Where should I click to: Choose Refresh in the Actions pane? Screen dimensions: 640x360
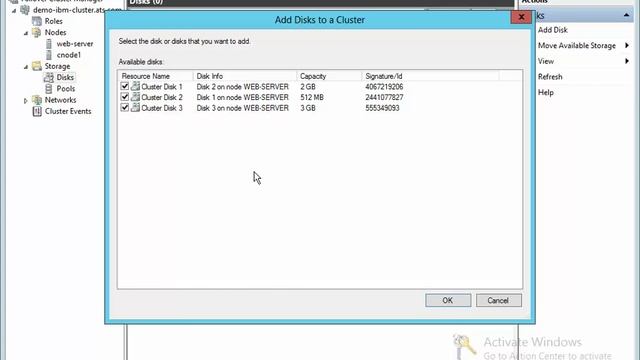click(x=550, y=77)
